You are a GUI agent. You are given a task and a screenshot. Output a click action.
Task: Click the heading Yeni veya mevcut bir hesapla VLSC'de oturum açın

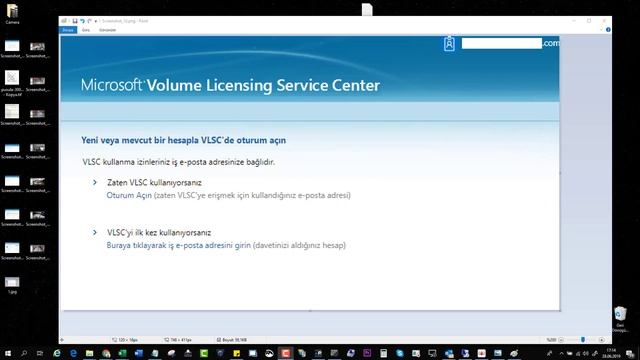[x=183, y=140]
